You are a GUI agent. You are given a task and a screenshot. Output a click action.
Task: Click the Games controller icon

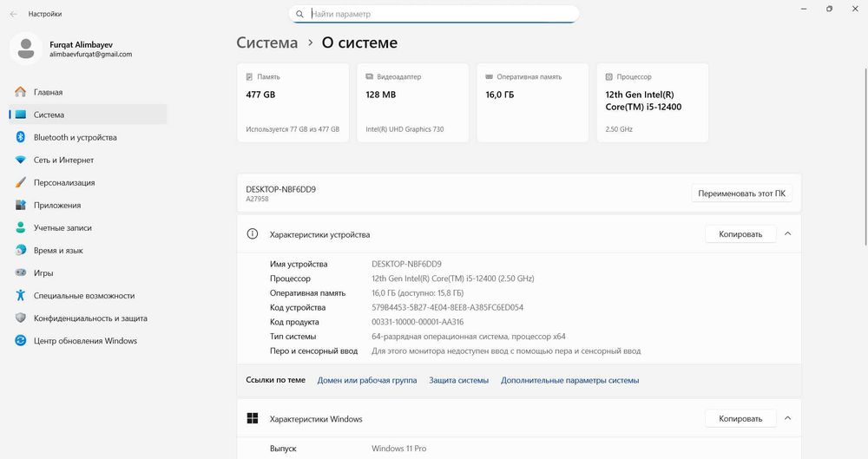[21, 273]
